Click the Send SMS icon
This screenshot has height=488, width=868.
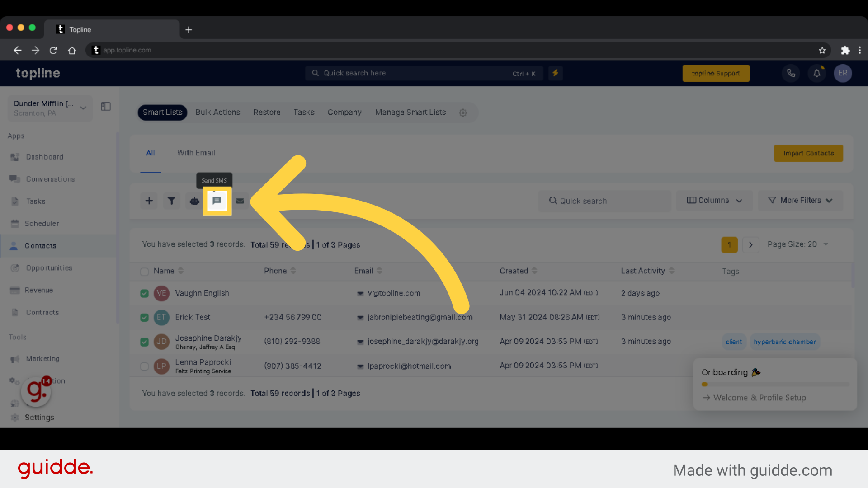[x=217, y=201]
